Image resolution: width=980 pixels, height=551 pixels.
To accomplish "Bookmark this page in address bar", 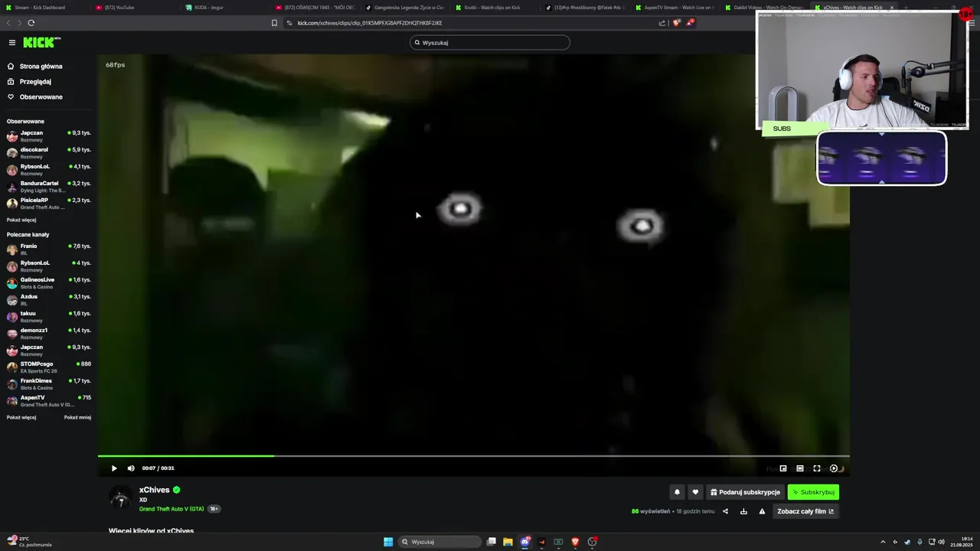I will [274, 23].
